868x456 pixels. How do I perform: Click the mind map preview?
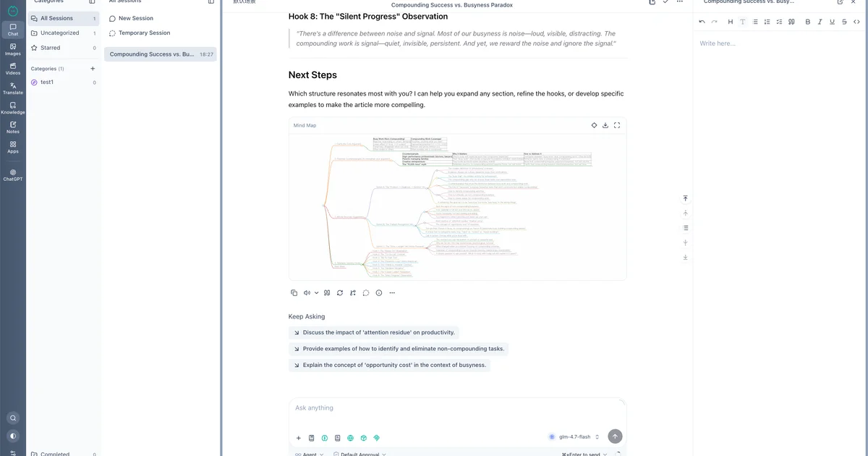click(x=457, y=206)
